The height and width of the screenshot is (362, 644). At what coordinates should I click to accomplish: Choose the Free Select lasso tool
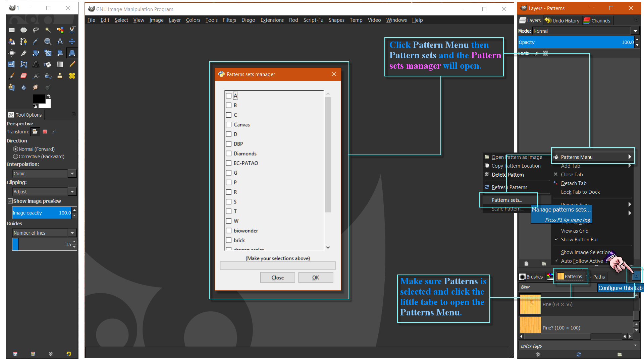(36, 30)
